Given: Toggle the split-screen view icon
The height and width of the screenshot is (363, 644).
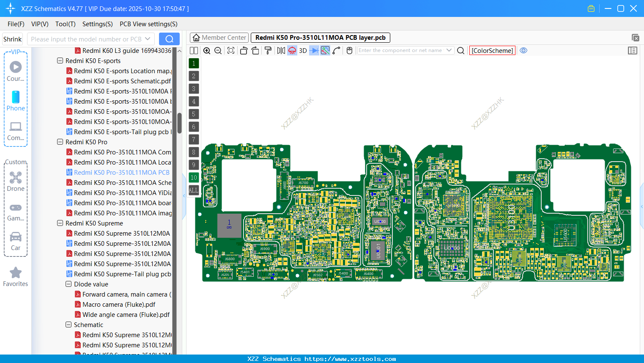Looking at the screenshot, I should [194, 50].
